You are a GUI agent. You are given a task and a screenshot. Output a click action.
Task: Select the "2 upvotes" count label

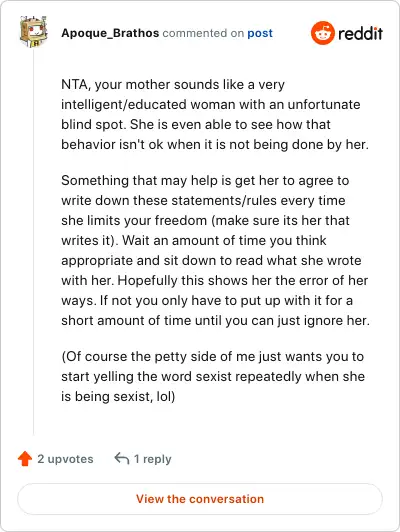[65, 459]
